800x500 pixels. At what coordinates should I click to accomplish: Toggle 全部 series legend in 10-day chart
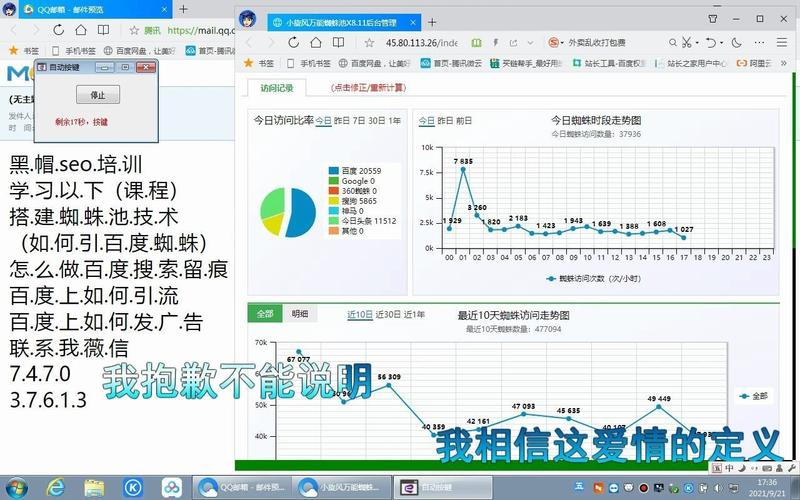point(754,396)
